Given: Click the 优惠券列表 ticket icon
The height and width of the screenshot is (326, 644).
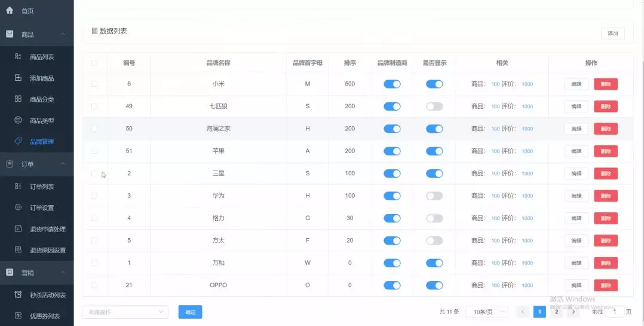Looking at the screenshot, I should pyautogui.click(x=18, y=316).
